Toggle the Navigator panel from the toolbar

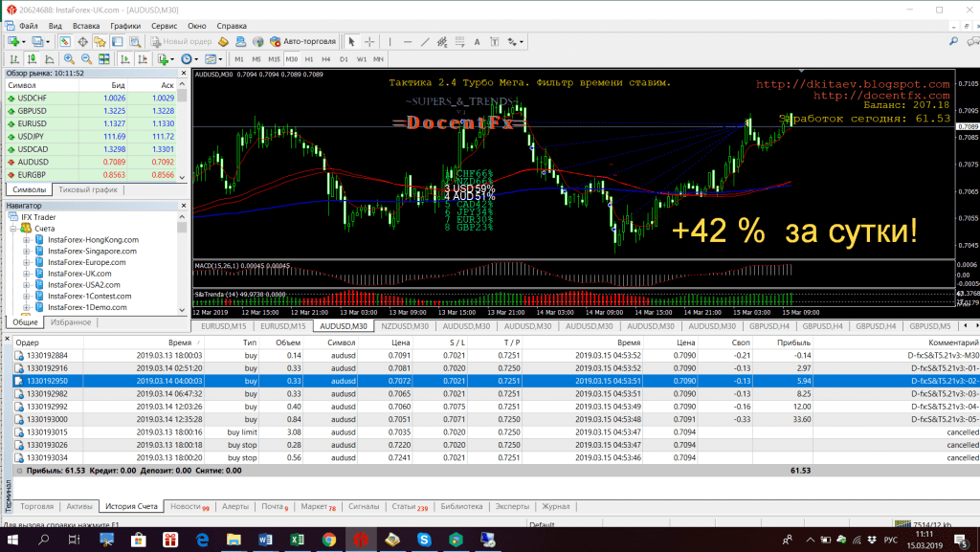[x=100, y=42]
